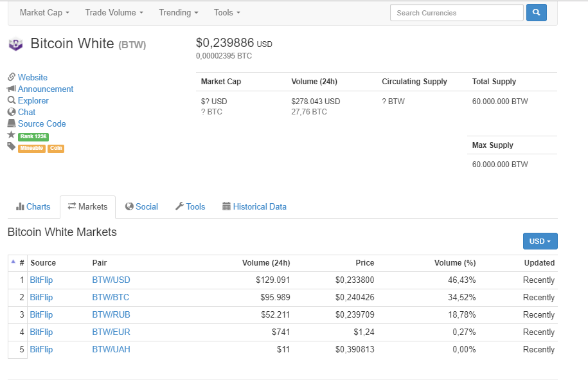Expand the Trade Volume dropdown
This screenshot has width=588, height=380.
pyautogui.click(x=114, y=13)
